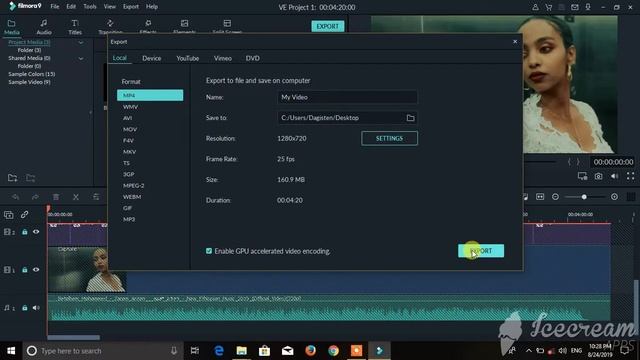Click the top toolbar EXPORT button

pos(328,26)
